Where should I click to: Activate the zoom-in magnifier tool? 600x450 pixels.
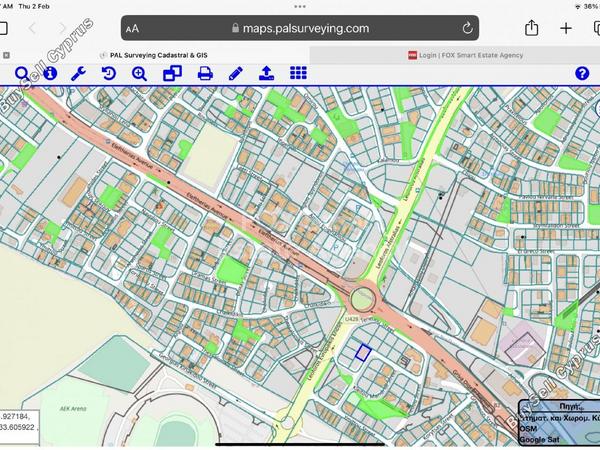[139, 73]
